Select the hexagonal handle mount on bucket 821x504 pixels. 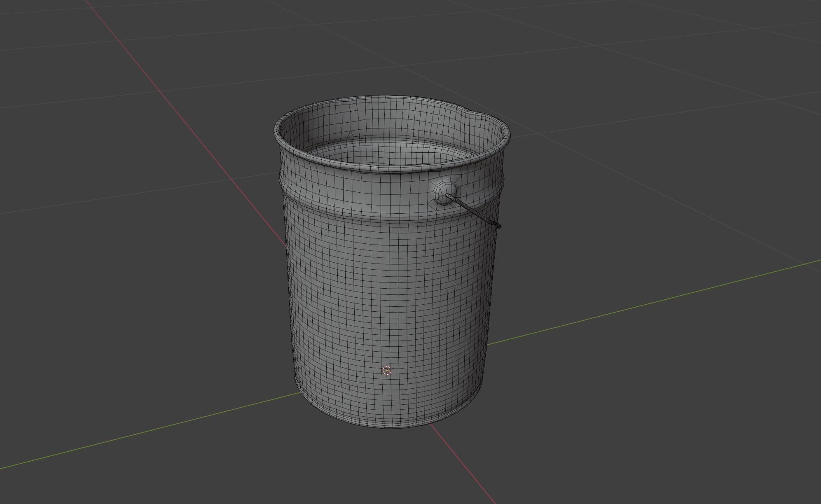(444, 192)
